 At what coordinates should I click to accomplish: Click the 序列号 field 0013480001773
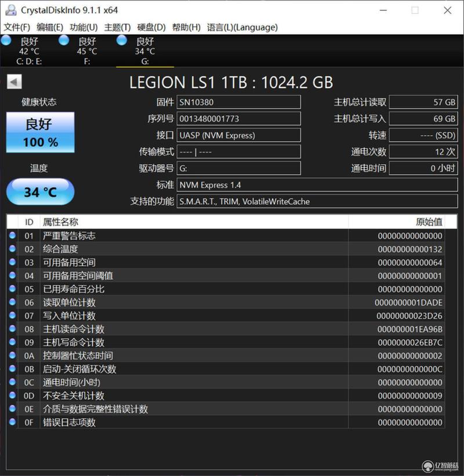pos(239,118)
